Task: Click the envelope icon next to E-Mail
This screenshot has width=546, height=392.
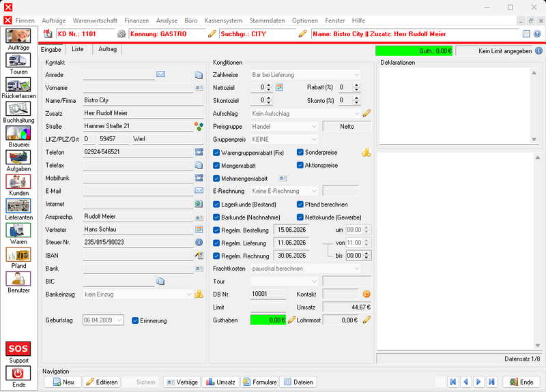Action: click(x=199, y=191)
